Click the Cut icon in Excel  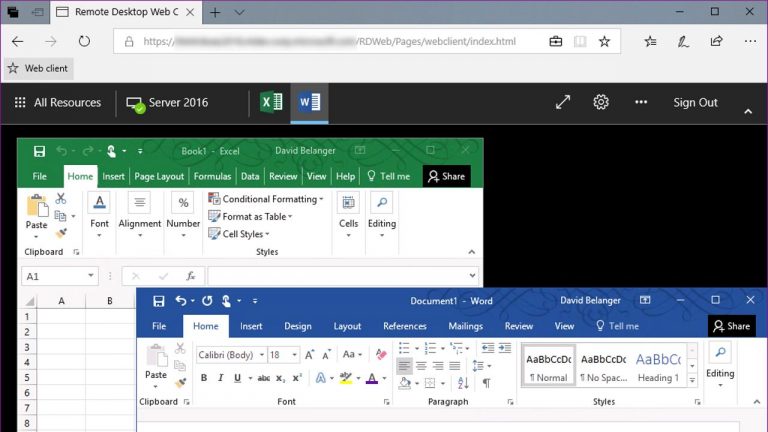(x=61, y=198)
